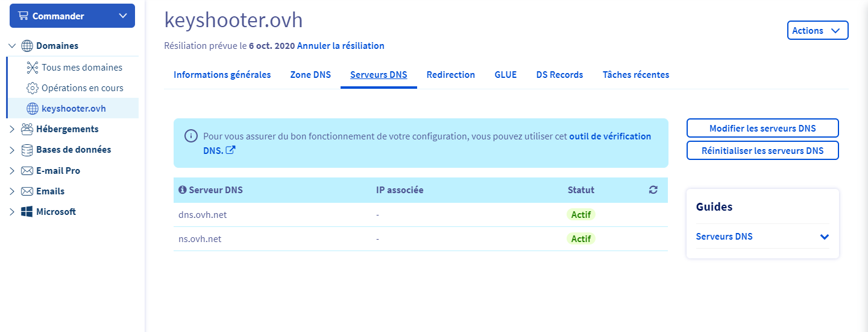Open the Actions dropdown

(818, 30)
